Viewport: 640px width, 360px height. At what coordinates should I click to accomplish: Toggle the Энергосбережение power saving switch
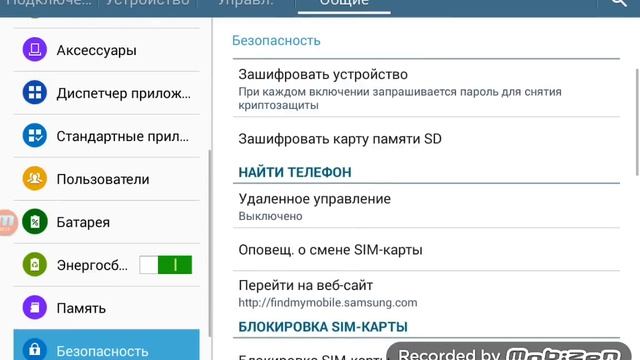(x=165, y=265)
